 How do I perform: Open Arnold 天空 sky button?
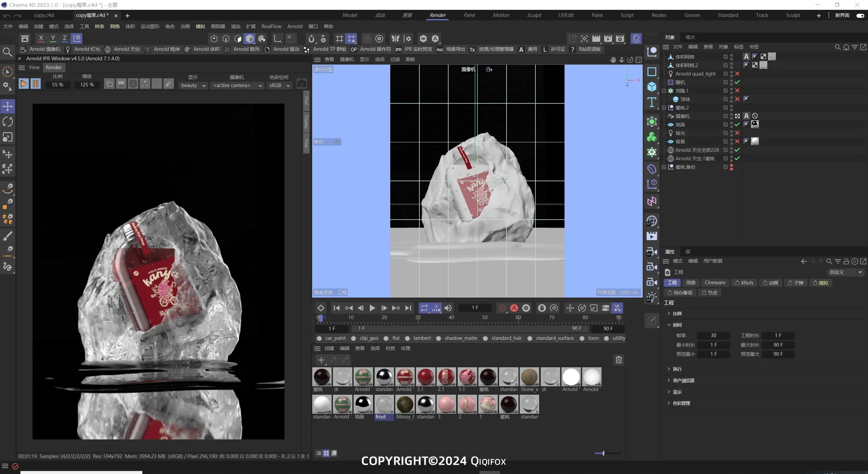point(123,49)
